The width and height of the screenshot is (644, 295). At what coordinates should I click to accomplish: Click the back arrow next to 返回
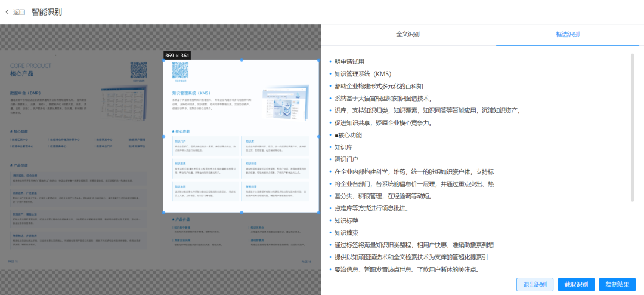[x=7, y=12]
